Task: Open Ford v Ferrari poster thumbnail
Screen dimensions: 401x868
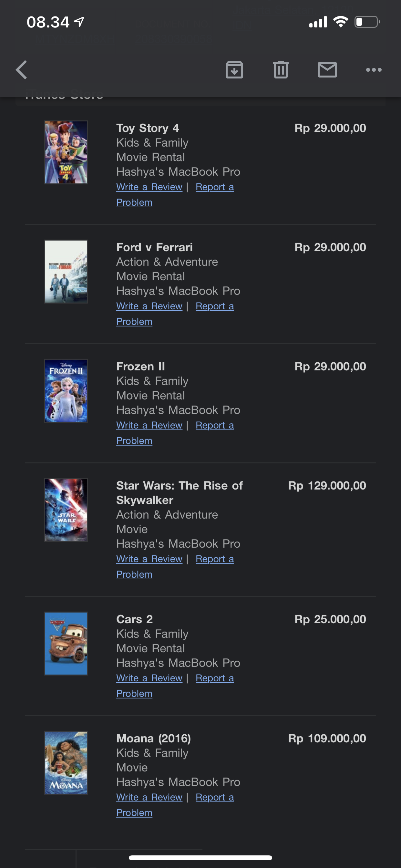Action: (x=66, y=272)
